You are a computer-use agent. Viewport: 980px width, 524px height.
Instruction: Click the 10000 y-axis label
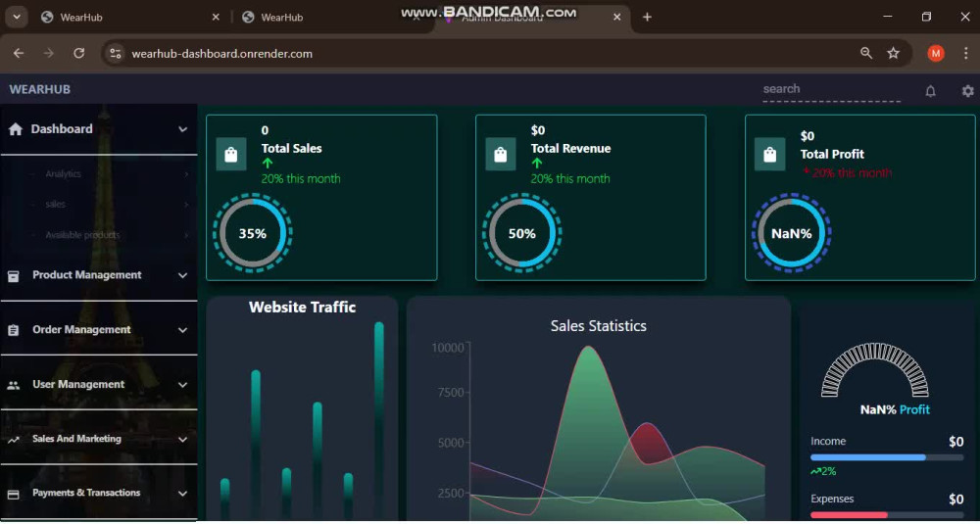[x=448, y=348]
